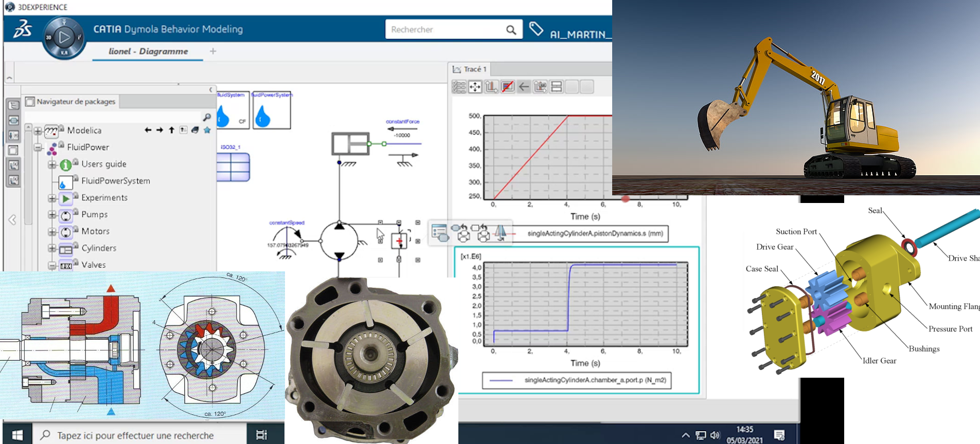Click the up arrow in package navigator
The width and height of the screenshot is (980, 444).
[x=171, y=130]
